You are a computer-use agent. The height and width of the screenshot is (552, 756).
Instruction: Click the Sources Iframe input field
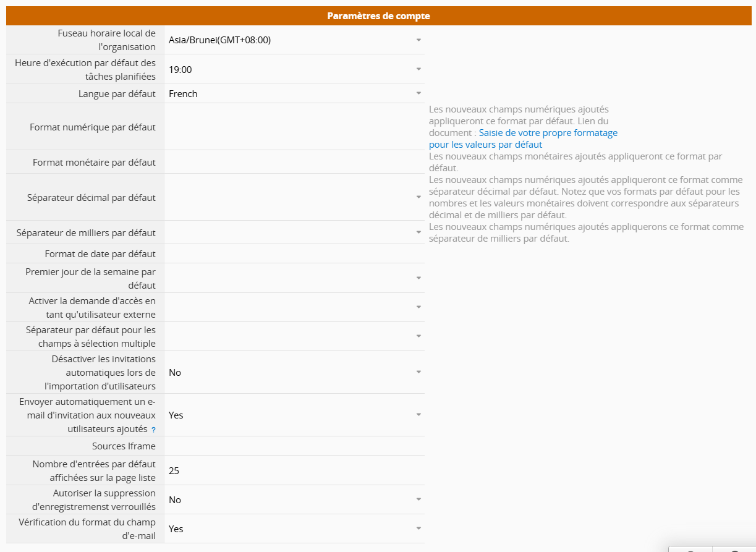[x=294, y=446]
